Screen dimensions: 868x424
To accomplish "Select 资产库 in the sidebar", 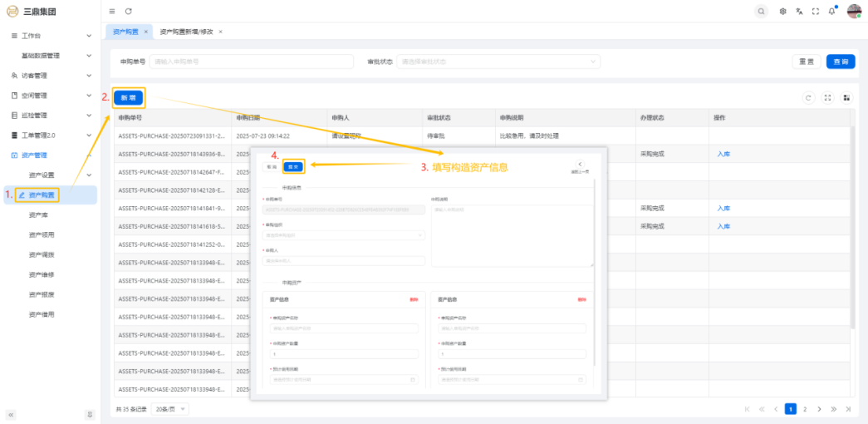I will (39, 214).
